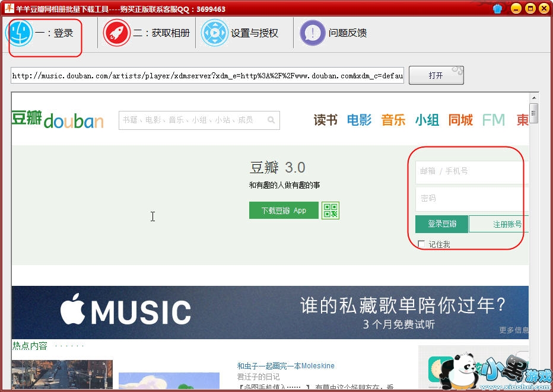The image size is (553, 392).
Task: Close the application window
Action: [544, 8]
